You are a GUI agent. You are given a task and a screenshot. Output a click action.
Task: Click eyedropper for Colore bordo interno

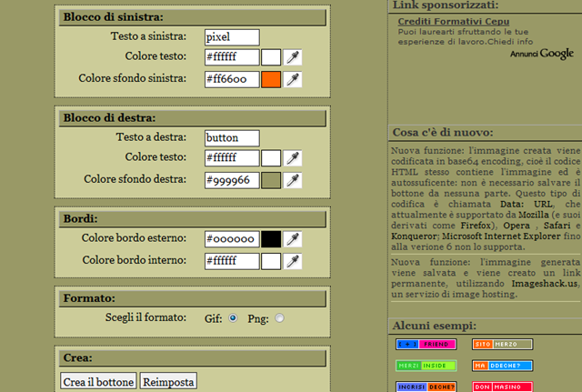[x=293, y=261]
